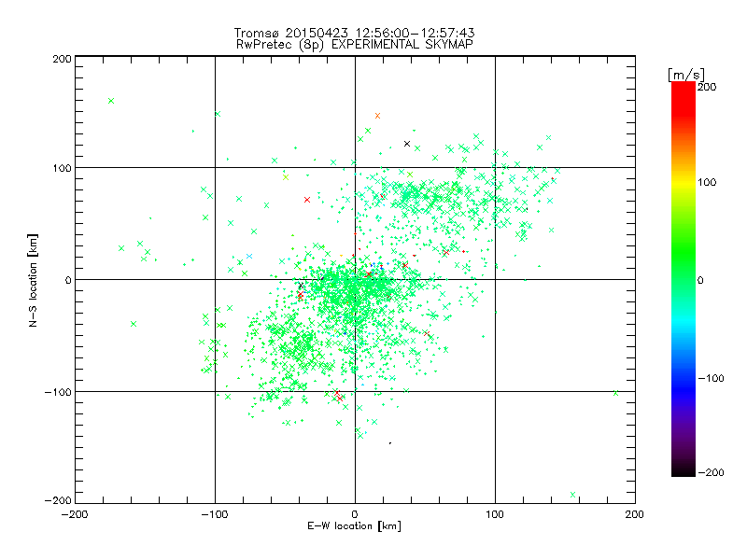Click the green X marker at bottom-right corner

coord(573,495)
